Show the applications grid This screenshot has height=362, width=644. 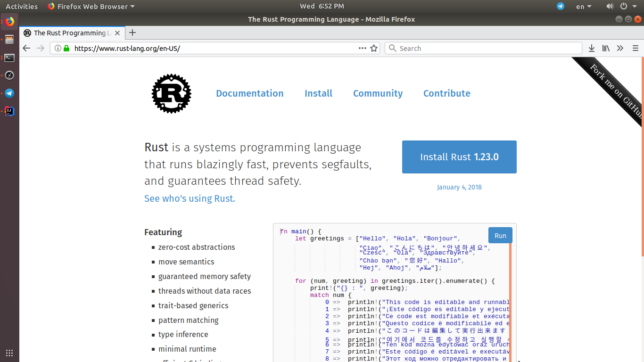[x=9, y=353]
